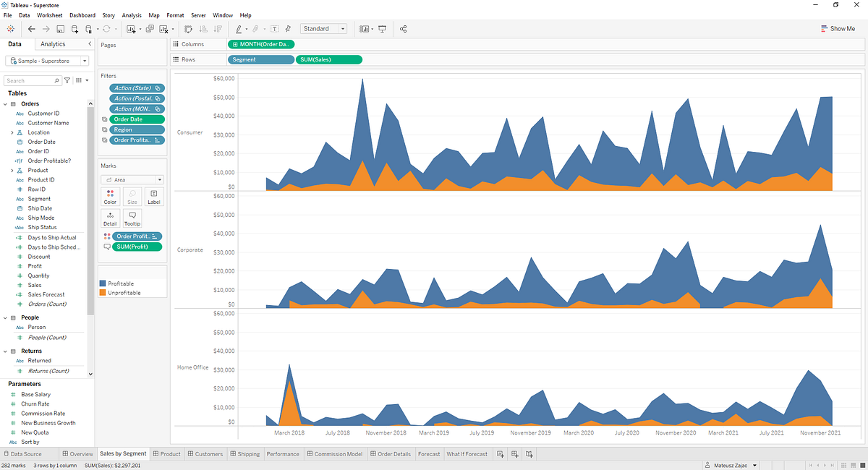Open the Color marks card button
Viewport: 868px width, 470px height.
(110, 197)
